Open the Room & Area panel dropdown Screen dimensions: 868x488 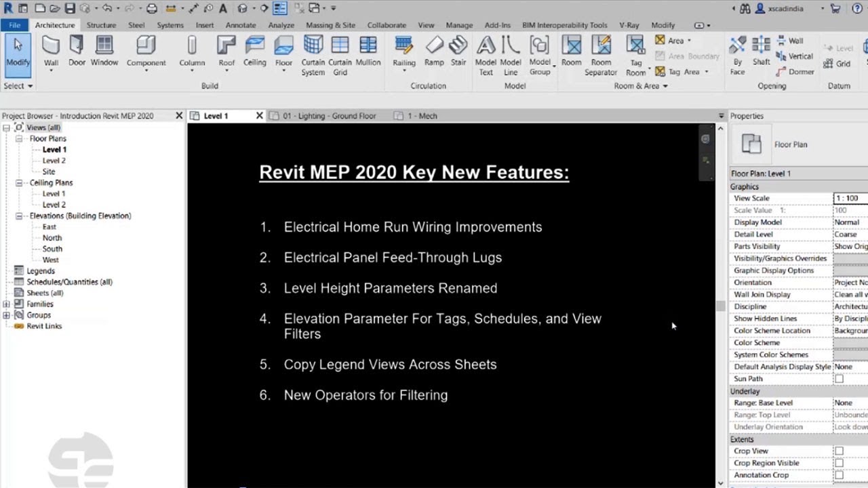(641, 86)
